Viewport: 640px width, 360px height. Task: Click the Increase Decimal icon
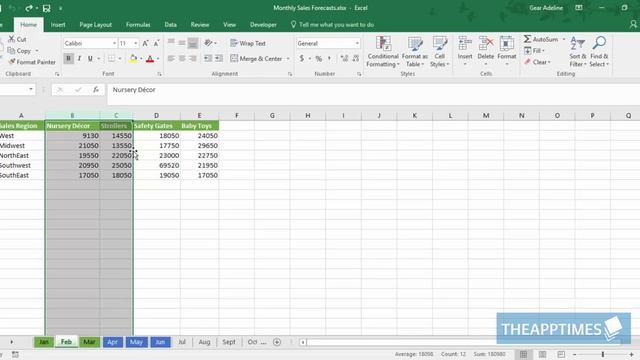[344, 59]
